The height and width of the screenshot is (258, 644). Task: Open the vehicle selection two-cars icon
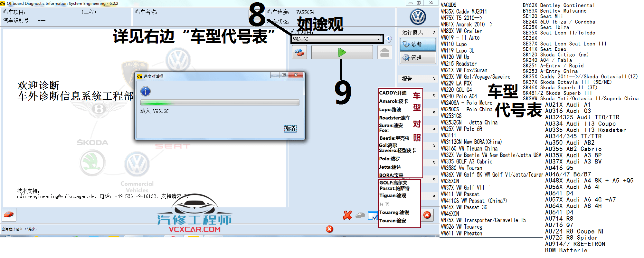(x=299, y=52)
